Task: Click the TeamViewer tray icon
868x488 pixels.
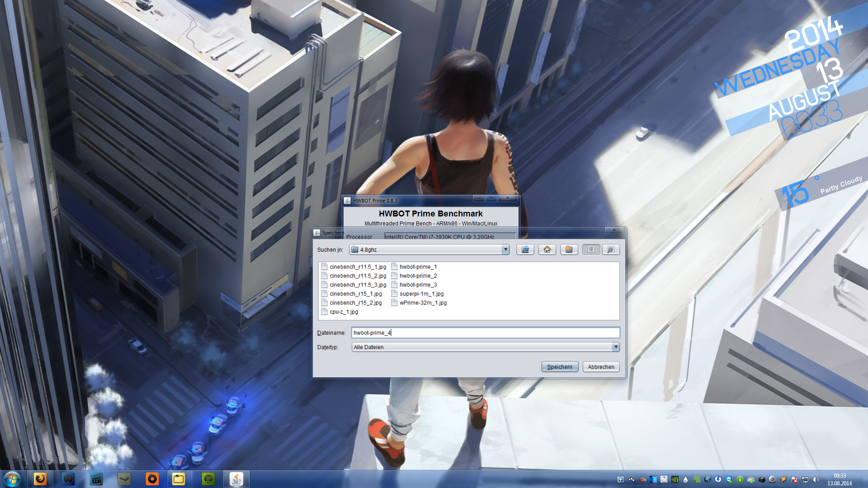Action: pyautogui.click(x=729, y=479)
